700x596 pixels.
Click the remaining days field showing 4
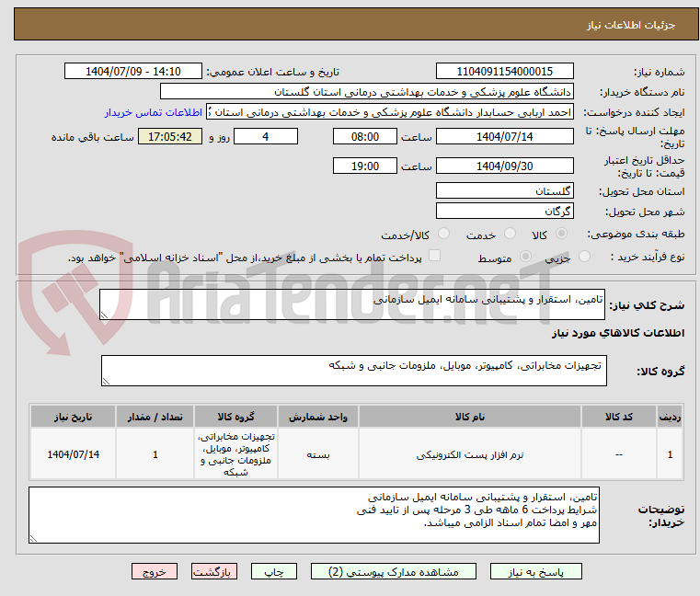[x=266, y=137]
